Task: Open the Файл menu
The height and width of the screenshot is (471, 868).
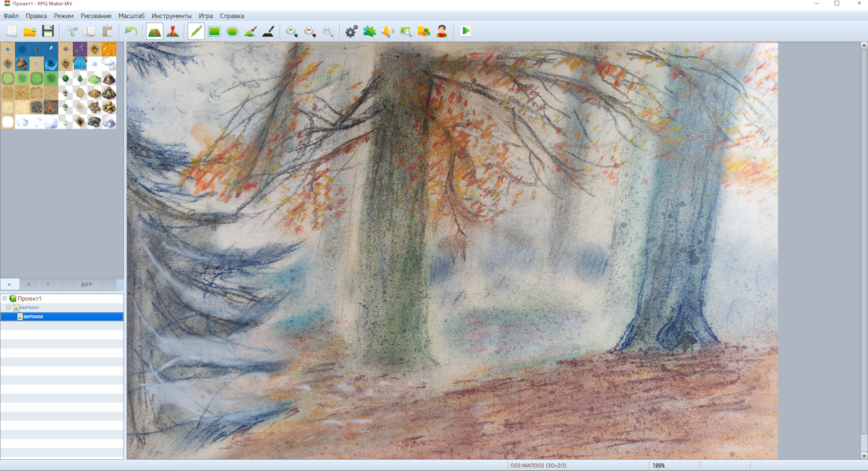Action: coord(11,16)
